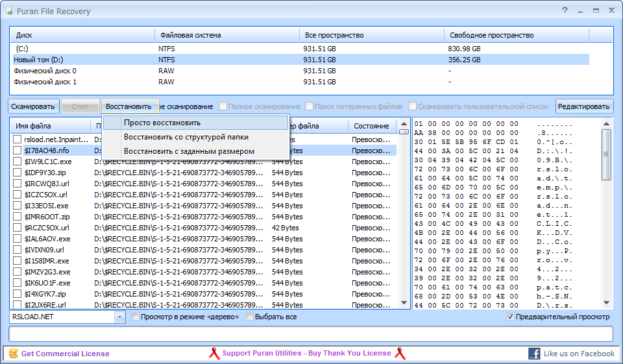Sort by the 'Имя файла' column header
The height and width of the screenshot is (364, 623).
(x=51, y=126)
